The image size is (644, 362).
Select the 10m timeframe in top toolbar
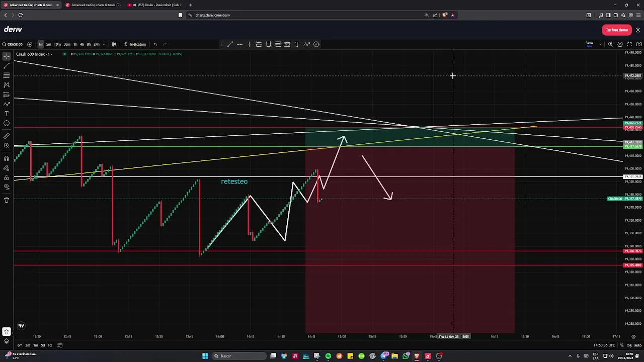point(57,44)
